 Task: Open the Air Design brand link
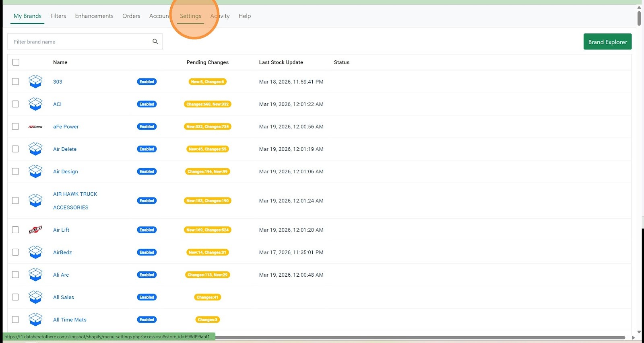[66, 172]
